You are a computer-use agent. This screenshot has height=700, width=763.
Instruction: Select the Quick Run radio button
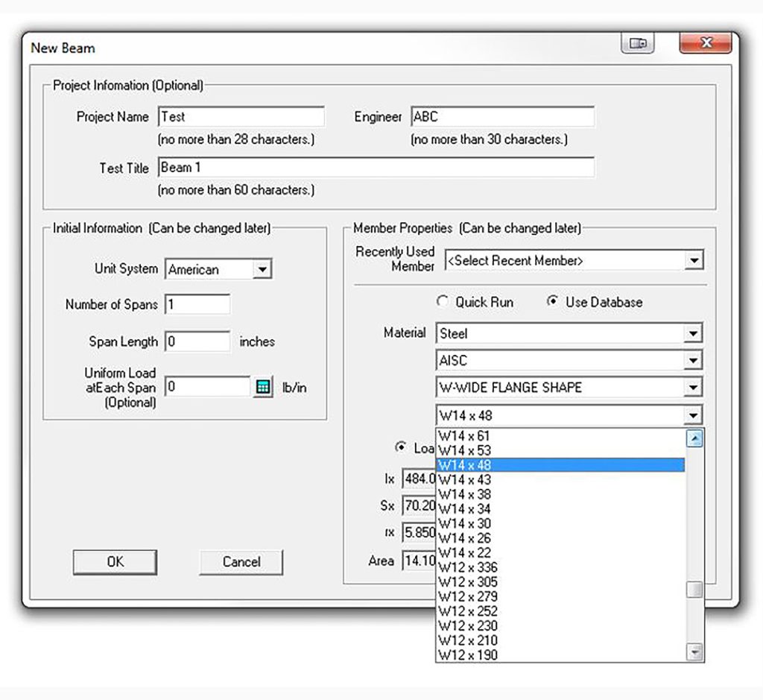click(443, 302)
